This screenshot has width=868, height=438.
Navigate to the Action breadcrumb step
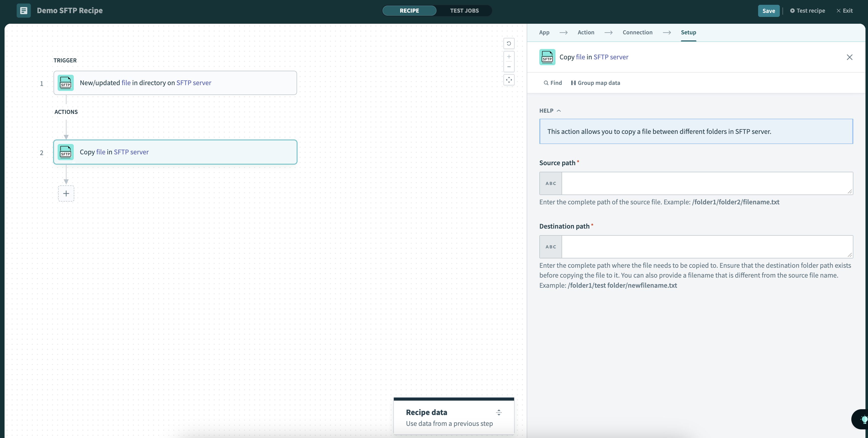click(586, 32)
